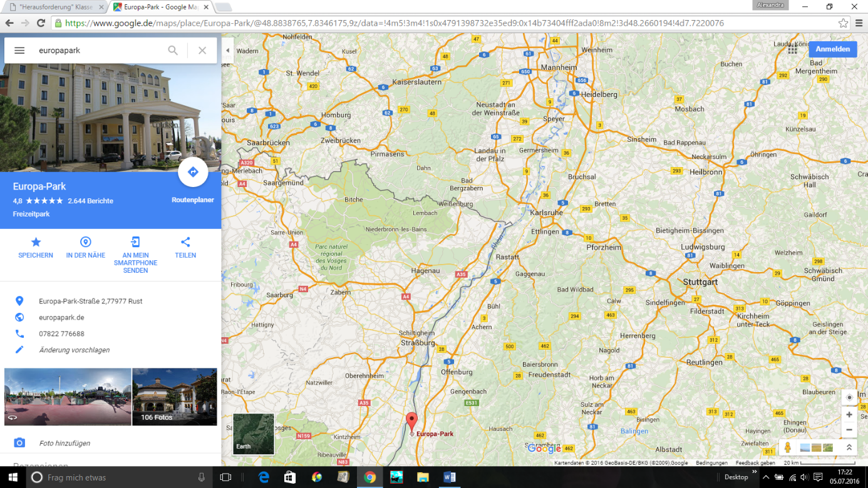Zoom out on the map with minus
Screen dimensions: 868x488
pyautogui.click(x=849, y=430)
